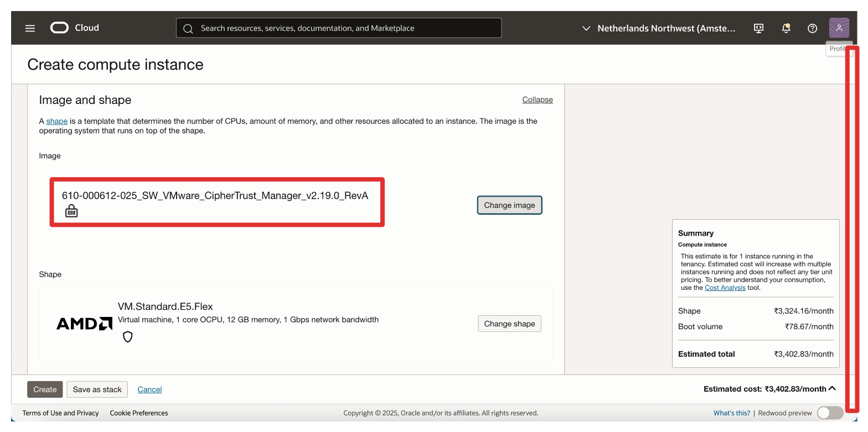
Task: Open Cloud Shell developer tools icon
Action: click(x=759, y=28)
